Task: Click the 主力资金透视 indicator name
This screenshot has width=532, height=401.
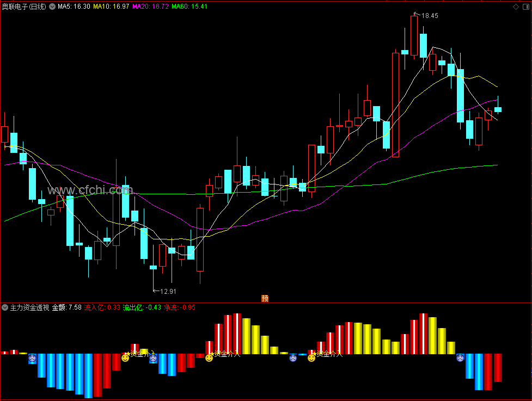Action: [29, 307]
